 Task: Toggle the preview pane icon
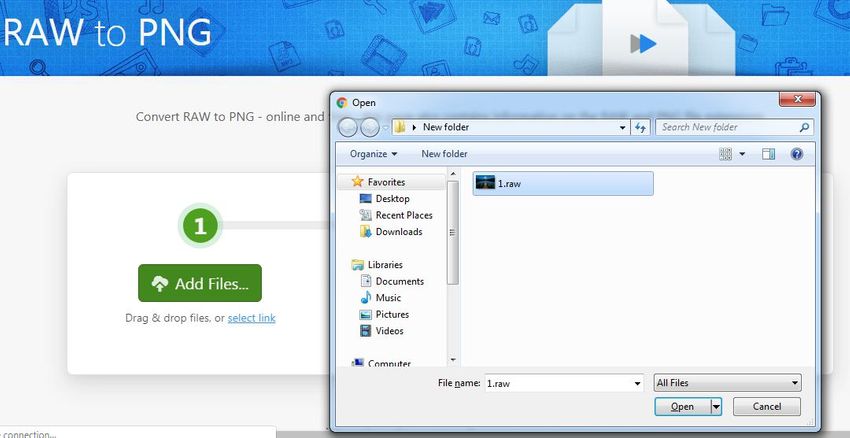[x=769, y=154]
